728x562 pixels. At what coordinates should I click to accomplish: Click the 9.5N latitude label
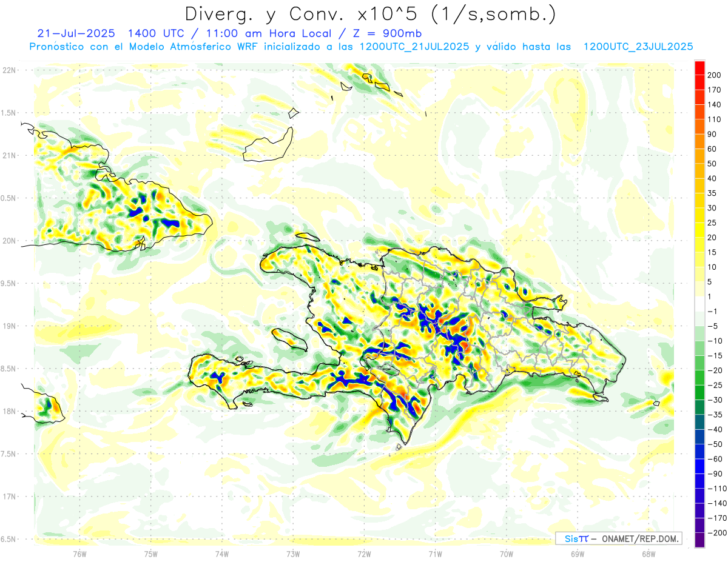pos(8,283)
